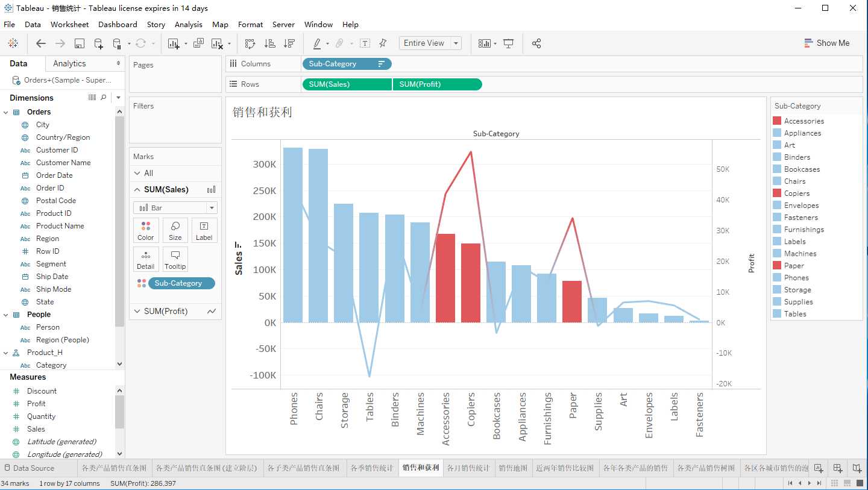Click the red Copiers bar in chart
The image size is (868, 490).
(x=471, y=283)
